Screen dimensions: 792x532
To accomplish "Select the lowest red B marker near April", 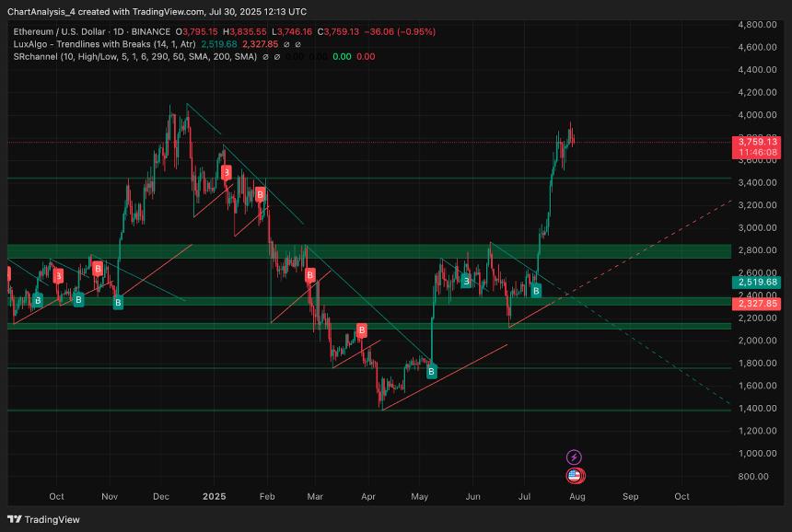I will pos(362,330).
